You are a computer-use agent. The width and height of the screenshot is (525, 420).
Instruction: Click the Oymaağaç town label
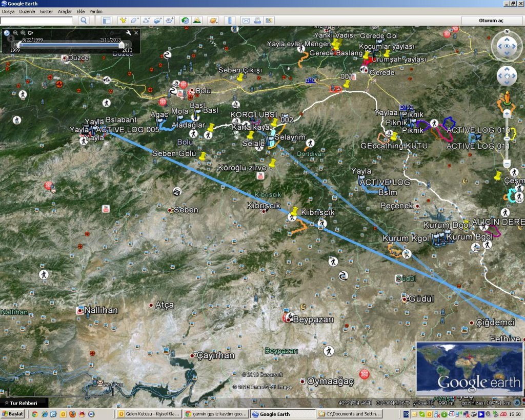coord(330,381)
